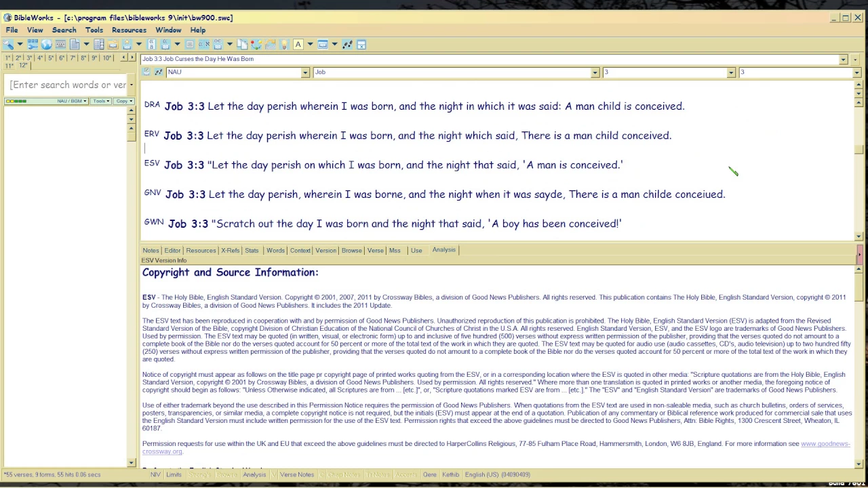868x488 pixels.
Task: Click the search command line input
Action: [x=66, y=85]
